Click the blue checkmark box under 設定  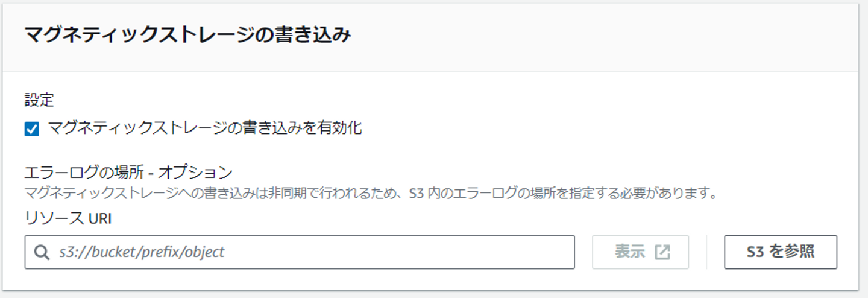[x=32, y=129]
